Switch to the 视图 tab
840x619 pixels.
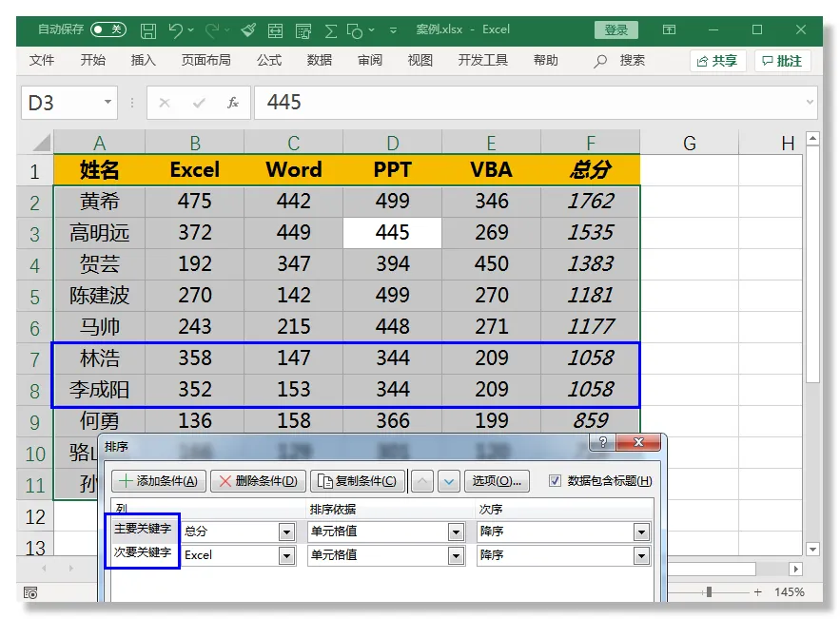(x=420, y=60)
